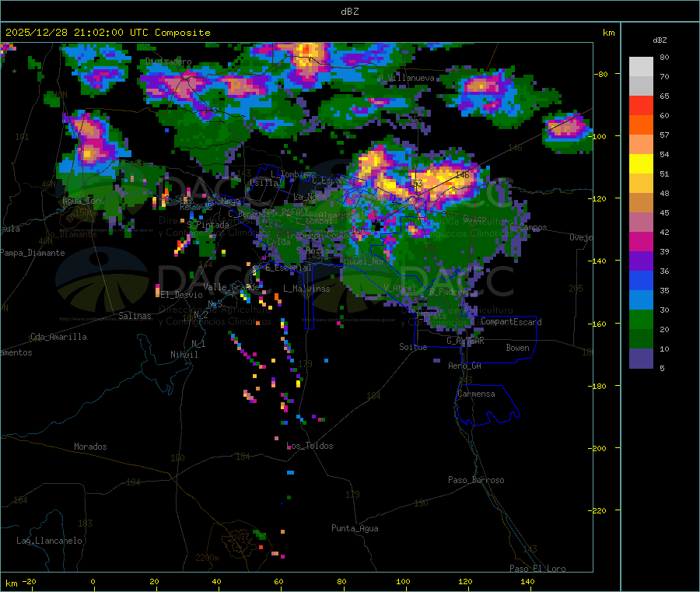The width and height of the screenshot is (700, 592).
Task: Select the green 20 dBZ legend color
Action: tap(641, 320)
